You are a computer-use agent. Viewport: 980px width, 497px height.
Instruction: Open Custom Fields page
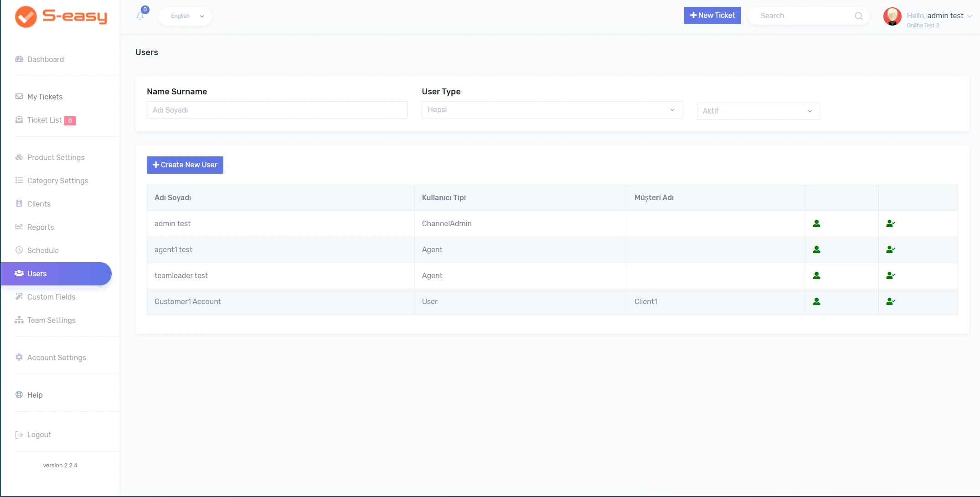[51, 297]
